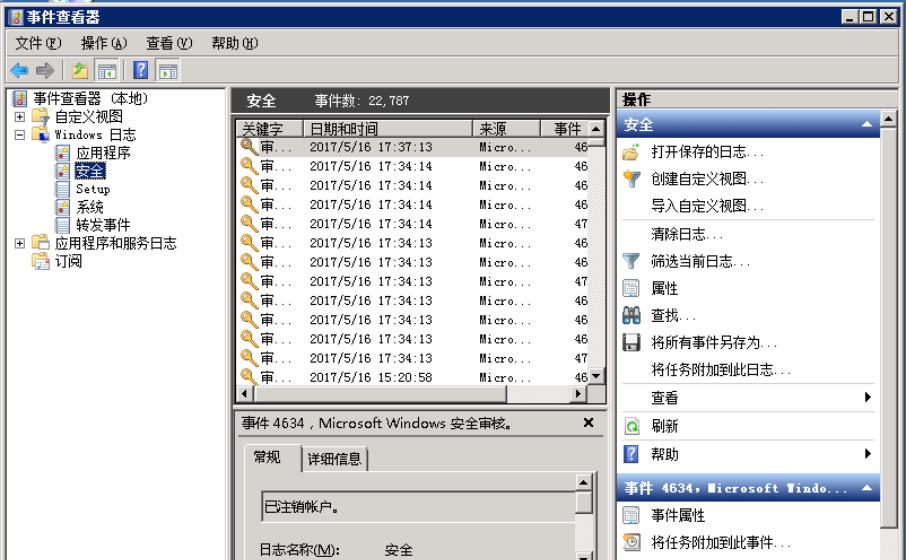The width and height of the screenshot is (906, 560).
Task: Click 导入自定义视图... action
Action: coord(707,206)
